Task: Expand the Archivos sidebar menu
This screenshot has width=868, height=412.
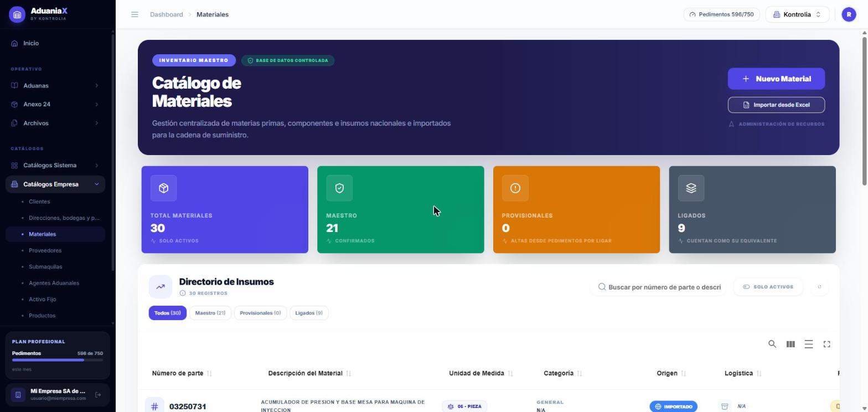Action: pyautogui.click(x=55, y=123)
